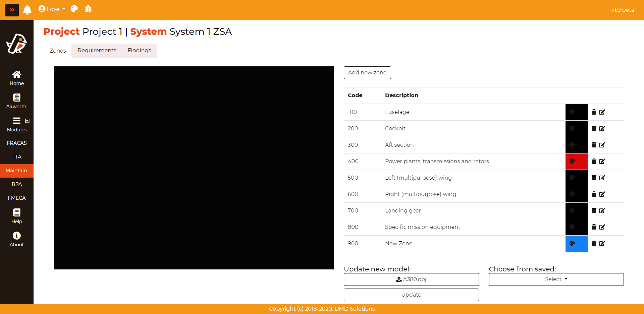Open the Love user dropdown
The height and width of the screenshot is (314, 644).
pyautogui.click(x=52, y=9)
